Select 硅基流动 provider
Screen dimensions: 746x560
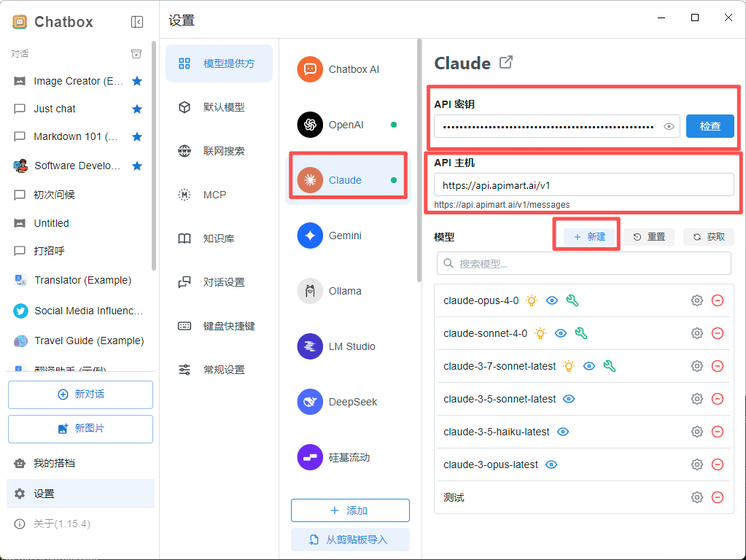[x=349, y=457]
